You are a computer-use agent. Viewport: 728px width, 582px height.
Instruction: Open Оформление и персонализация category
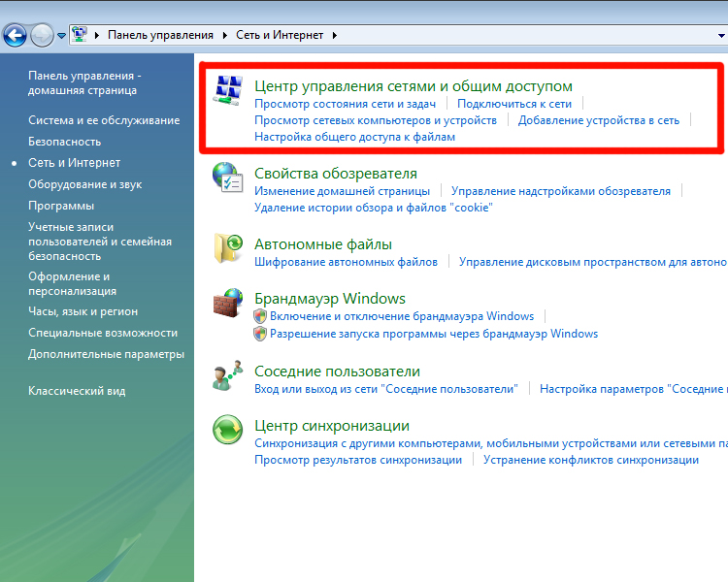coord(73,283)
